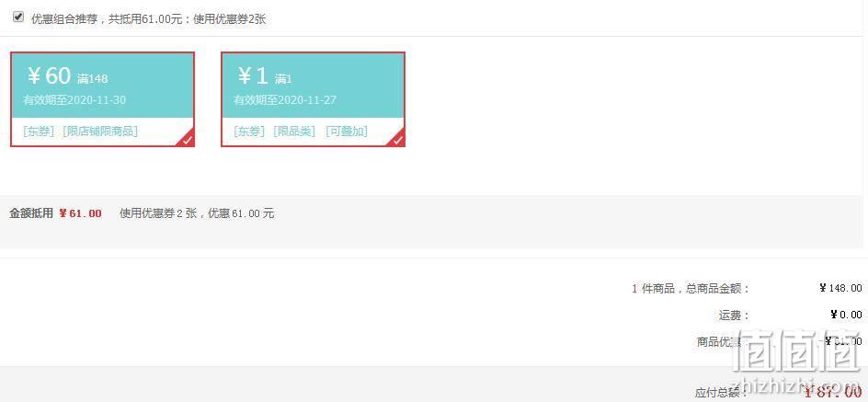Click the [可叠加] tag
Image resolution: width=868 pixels, height=402 pixels.
347,132
